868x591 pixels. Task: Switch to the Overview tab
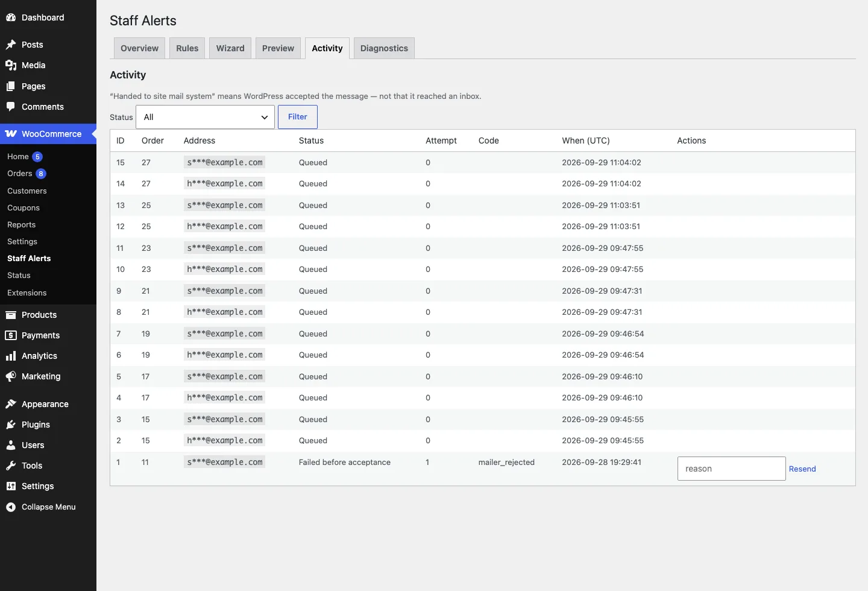pos(139,48)
